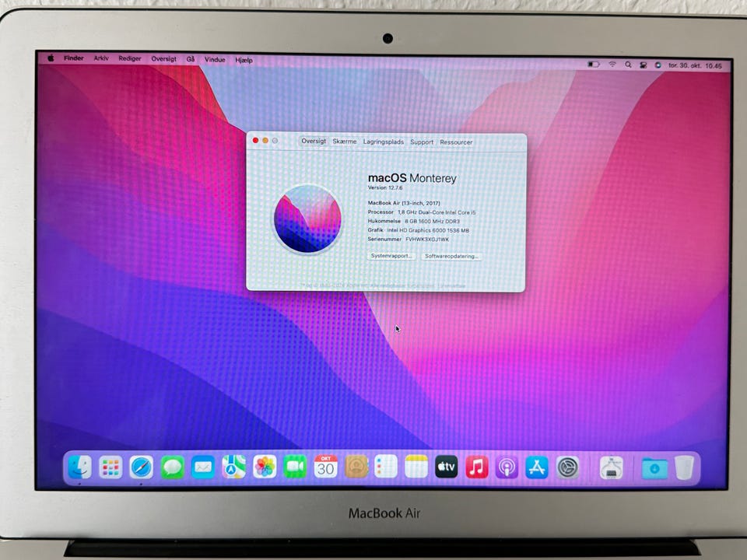Open the Mail app in Dock

coord(203,467)
